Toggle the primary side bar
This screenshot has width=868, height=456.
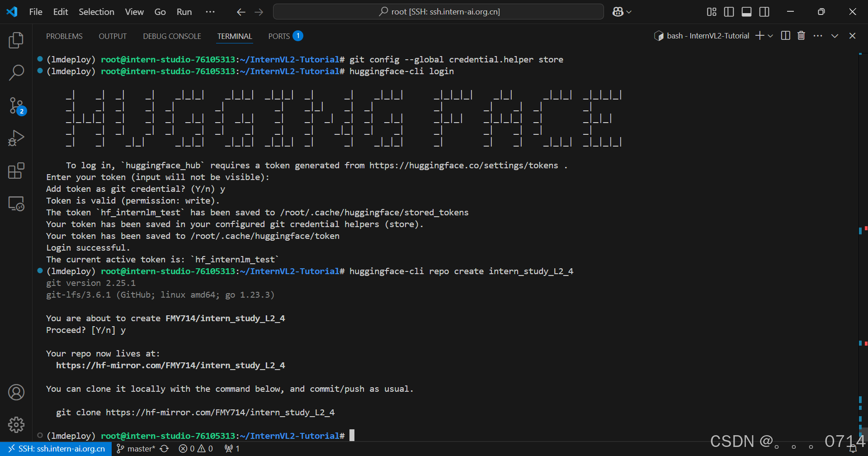729,12
